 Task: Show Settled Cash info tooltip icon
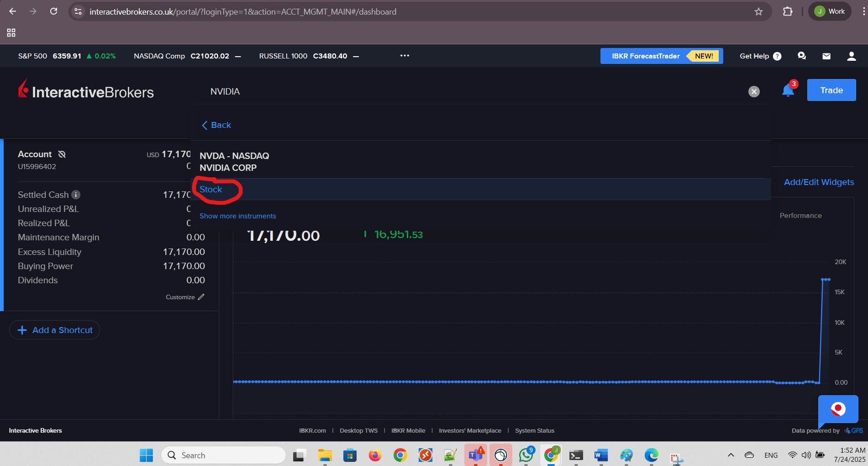pyautogui.click(x=76, y=195)
